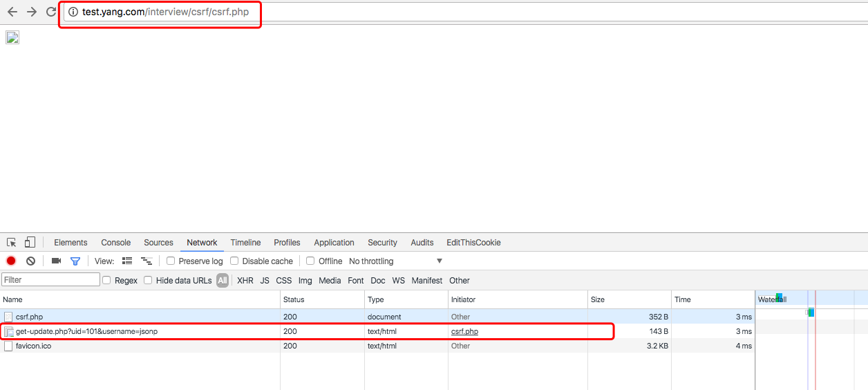
Task: Select the inspect element picker icon
Action: point(12,243)
